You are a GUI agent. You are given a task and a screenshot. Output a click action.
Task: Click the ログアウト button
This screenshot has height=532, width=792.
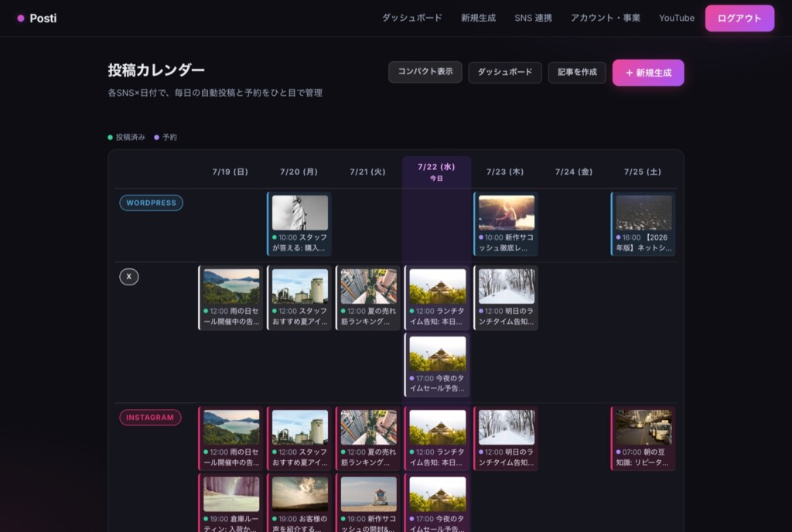click(739, 18)
